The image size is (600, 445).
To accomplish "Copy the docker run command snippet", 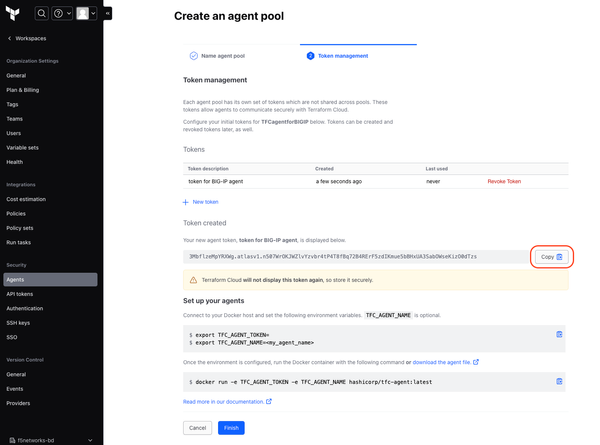I will coord(559,381).
